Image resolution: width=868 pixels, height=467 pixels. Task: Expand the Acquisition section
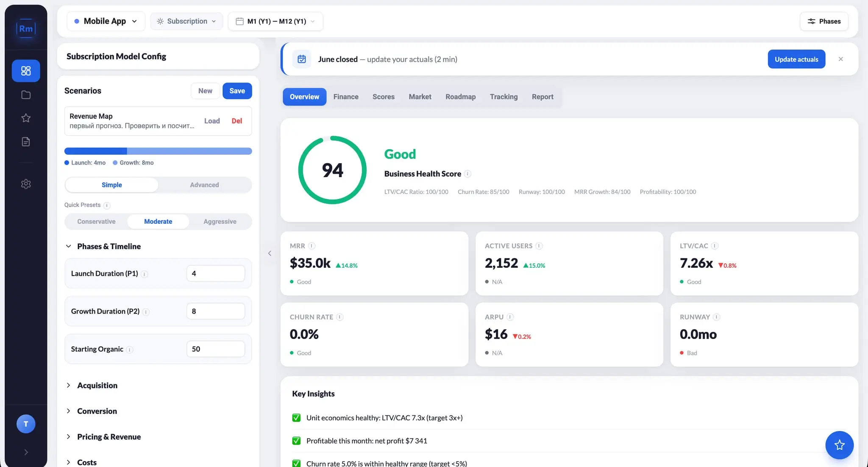pos(92,385)
